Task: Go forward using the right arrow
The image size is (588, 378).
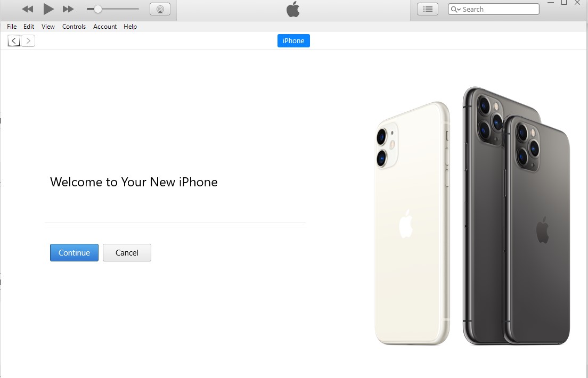Action: pos(28,41)
